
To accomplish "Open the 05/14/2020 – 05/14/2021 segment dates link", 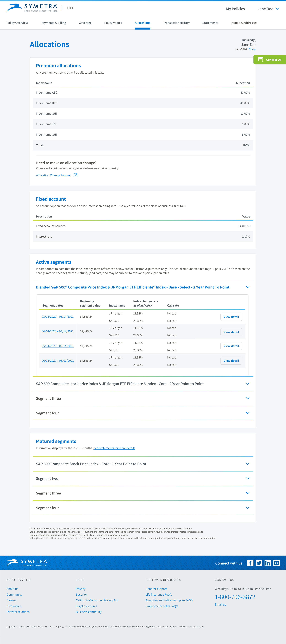I will click(x=58, y=346).
